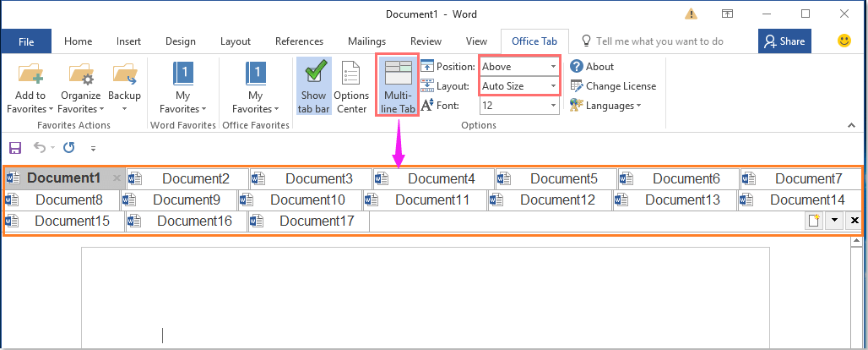
Task: Switch to the Document16 tab
Action: tap(187, 221)
